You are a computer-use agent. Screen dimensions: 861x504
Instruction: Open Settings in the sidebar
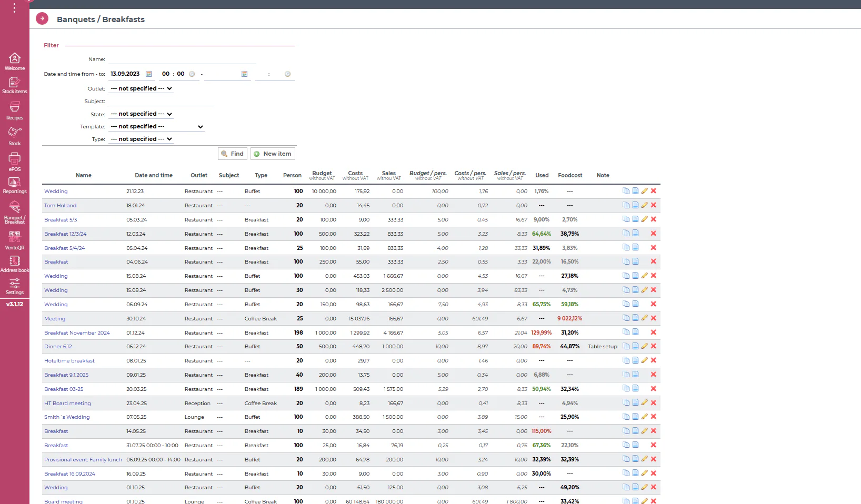coord(15,287)
